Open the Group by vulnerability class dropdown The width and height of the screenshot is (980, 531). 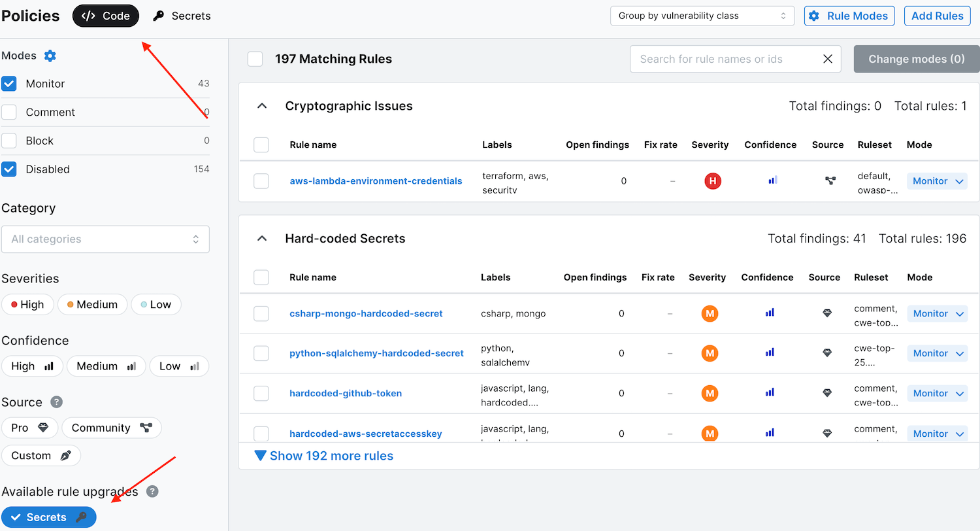pyautogui.click(x=702, y=16)
